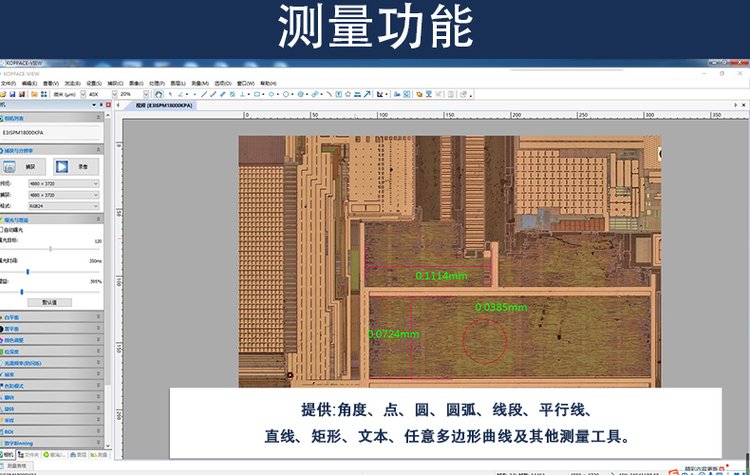Open the RGB24 format dropdown

[x=64, y=206]
